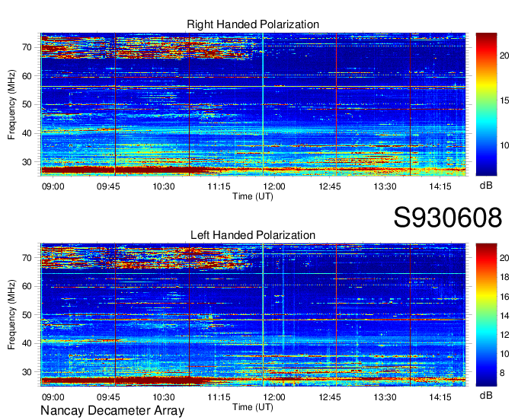The image size is (518, 420).
Task: Click 15 dB label on right-handed color bar
Action: pyautogui.click(x=504, y=100)
